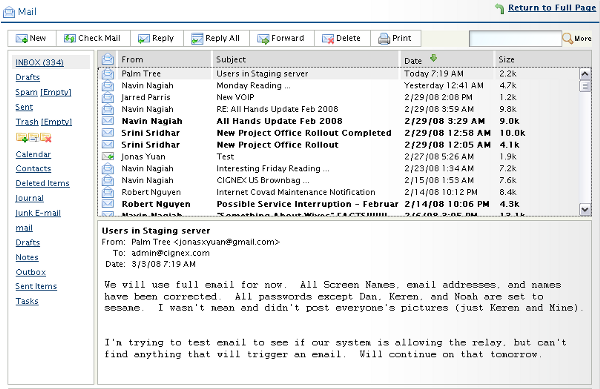The height and width of the screenshot is (389, 600).
Task: Select the 'Users in Staging server' message row
Action: click(339, 73)
